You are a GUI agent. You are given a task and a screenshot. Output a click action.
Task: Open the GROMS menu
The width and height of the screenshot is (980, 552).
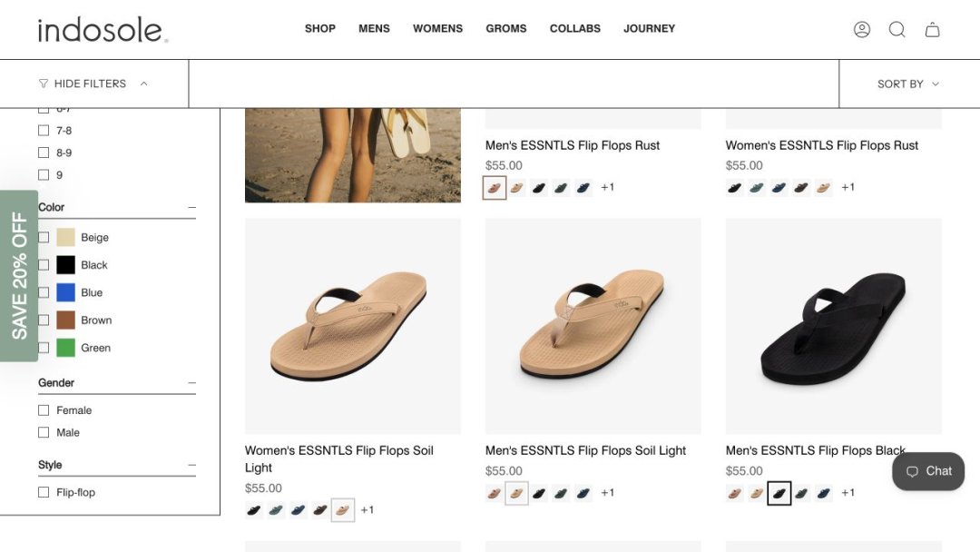pyautogui.click(x=506, y=29)
